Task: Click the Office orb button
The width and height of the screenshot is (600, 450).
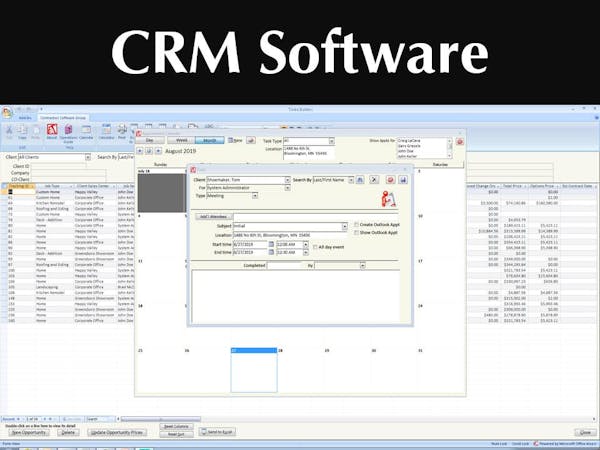Action: 7,113
